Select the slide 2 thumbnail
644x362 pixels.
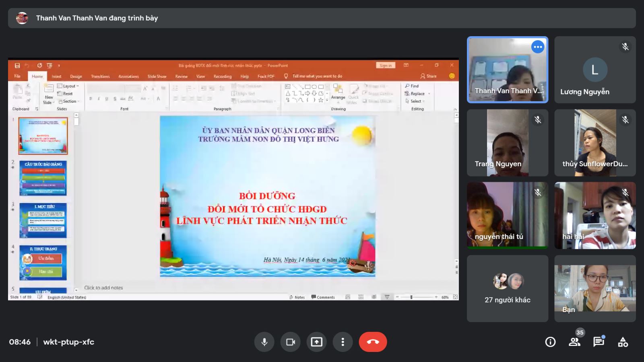coord(43,178)
